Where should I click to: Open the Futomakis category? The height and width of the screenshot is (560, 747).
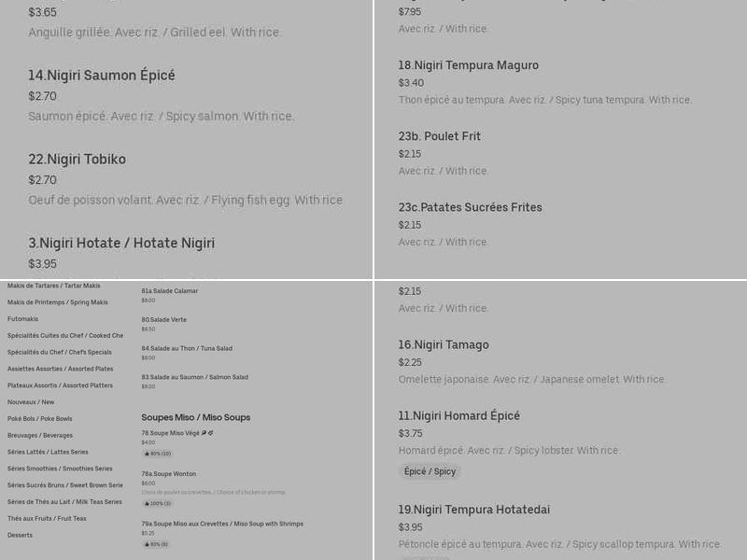pos(22,319)
